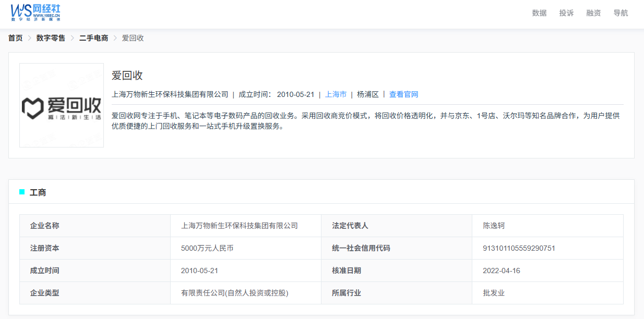This screenshot has height=319, width=644.
Task: Click the 陈逸轲 table cell
Action: click(x=547, y=226)
